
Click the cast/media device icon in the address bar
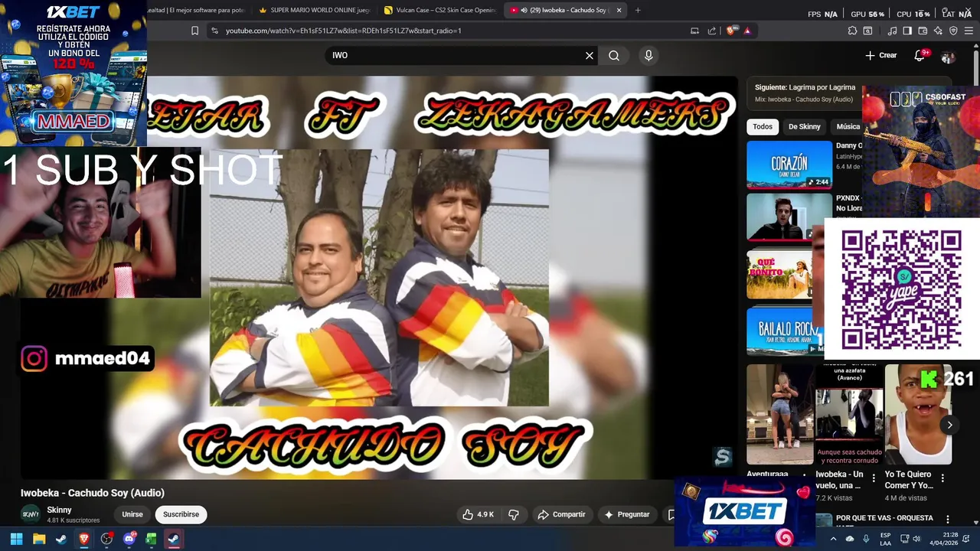coord(694,31)
